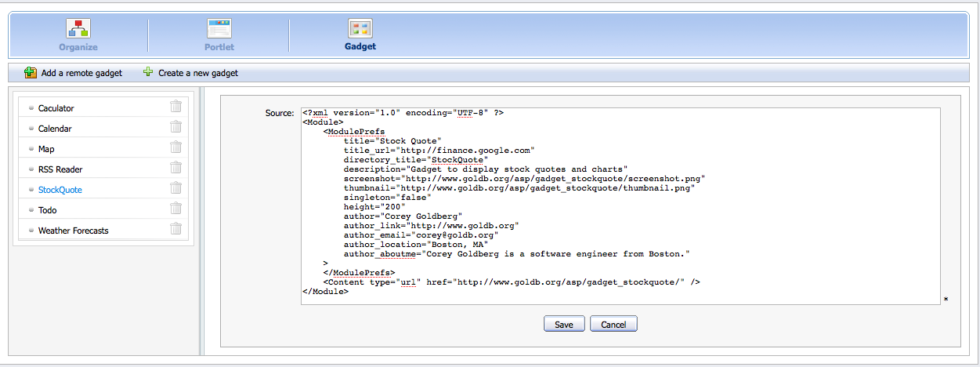Click the singleton="false" line in source

click(388, 198)
